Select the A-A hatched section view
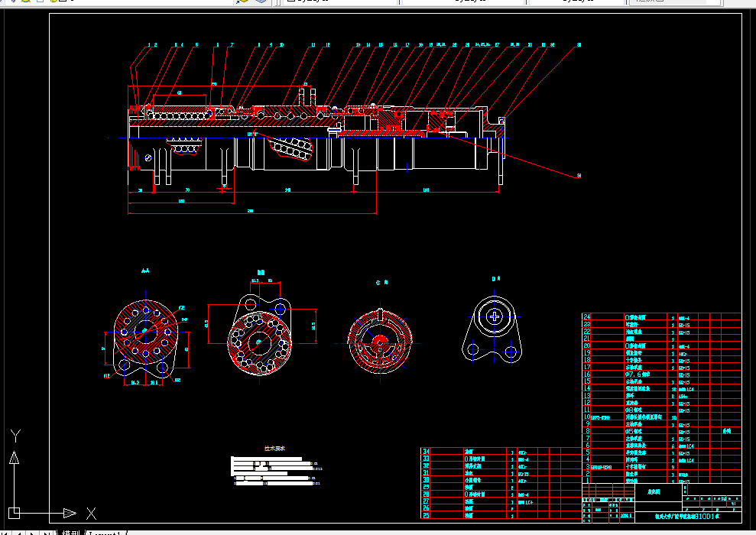The width and height of the screenshot is (756, 535). [146, 337]
